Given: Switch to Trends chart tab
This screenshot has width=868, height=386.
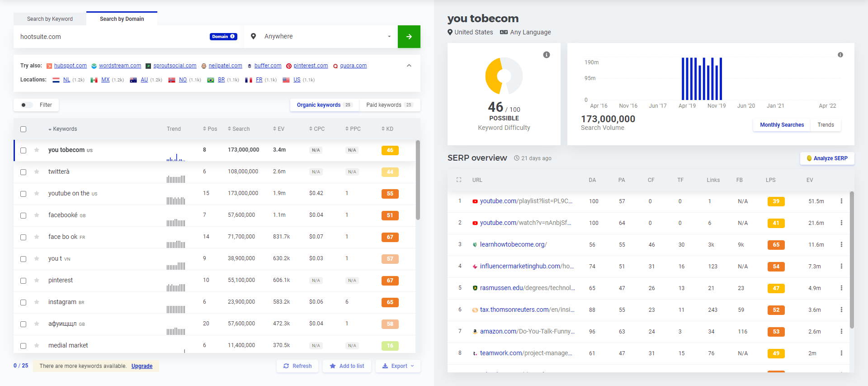Looking at the screenshot, I should pos(826,125).
